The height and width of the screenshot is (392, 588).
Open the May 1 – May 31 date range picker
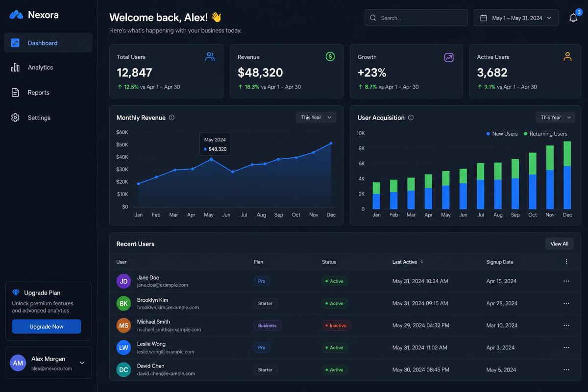pyautogui.click(x=516, y=18)
